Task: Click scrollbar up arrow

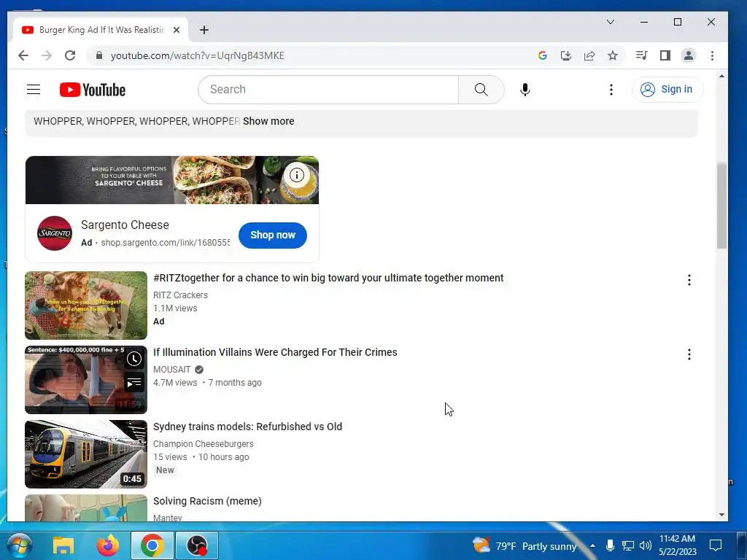Action: click(x=721, y=76)
